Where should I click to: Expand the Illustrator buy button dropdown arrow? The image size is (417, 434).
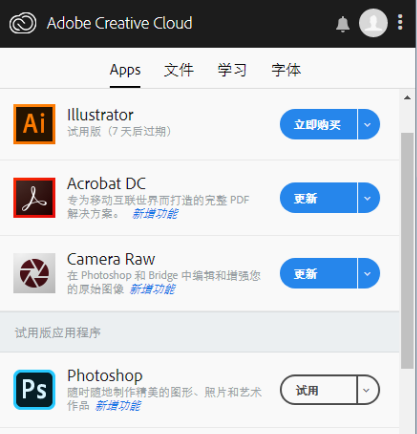coord(368,124)
